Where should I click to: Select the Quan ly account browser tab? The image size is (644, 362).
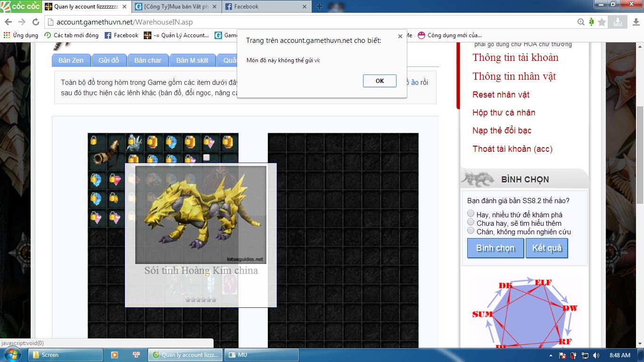click(86, 7)
